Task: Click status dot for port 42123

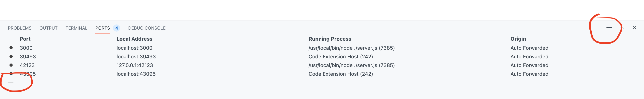Action: click(x=11, y=65)
